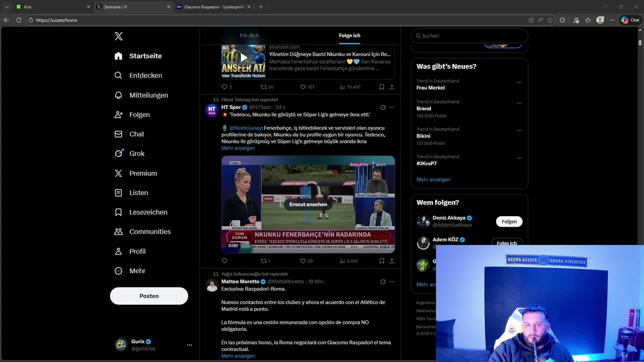Image resolution: width=644 pixels, height=362 pixels.
Task: Like the YouTube link post with 127 likes
Action: [307, 87]
